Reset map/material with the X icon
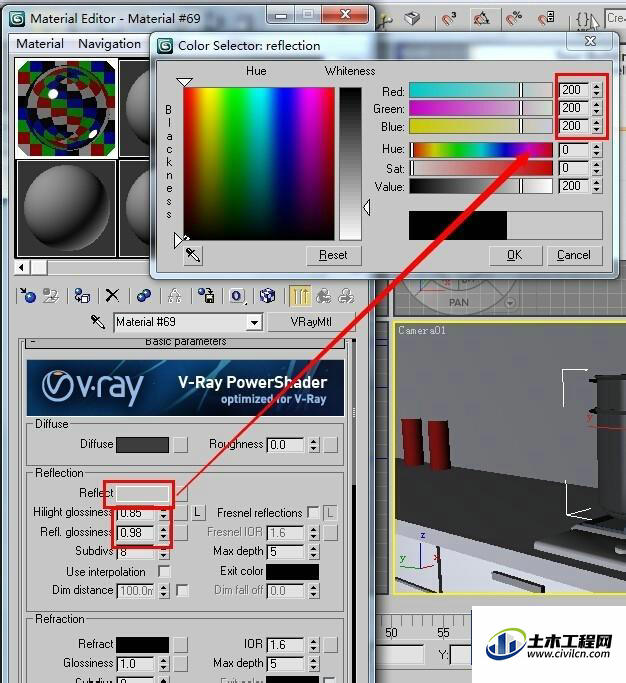Viewport: 626px width, 683px height. [x=112, y=296]
